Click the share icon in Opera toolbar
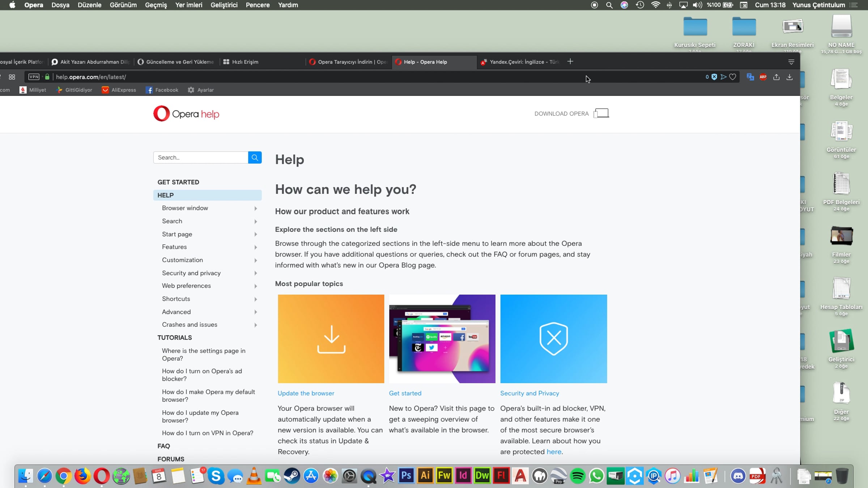868x488 pixels. pos(776,77)
